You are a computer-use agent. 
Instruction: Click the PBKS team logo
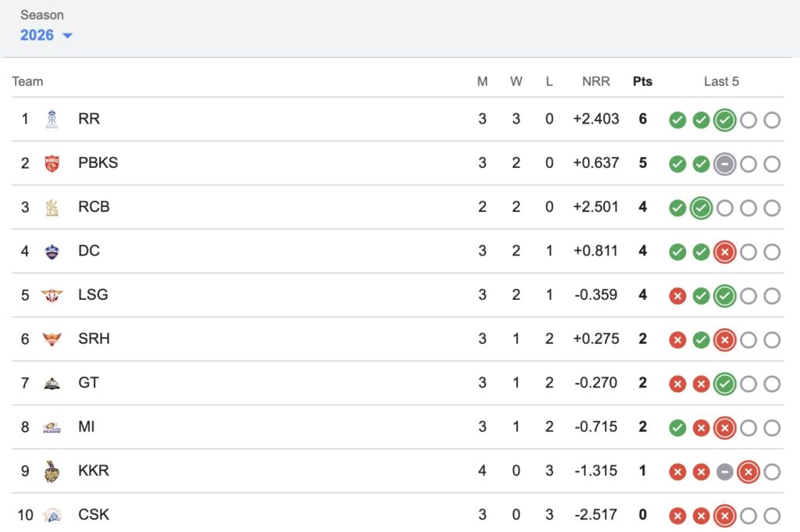point(52,163)
